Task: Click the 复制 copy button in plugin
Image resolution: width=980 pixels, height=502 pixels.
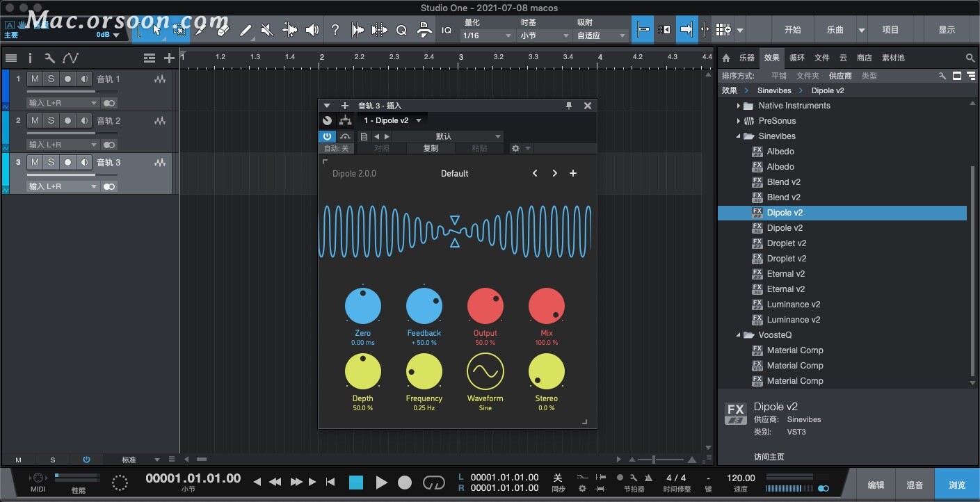Action: coord(431,148)
